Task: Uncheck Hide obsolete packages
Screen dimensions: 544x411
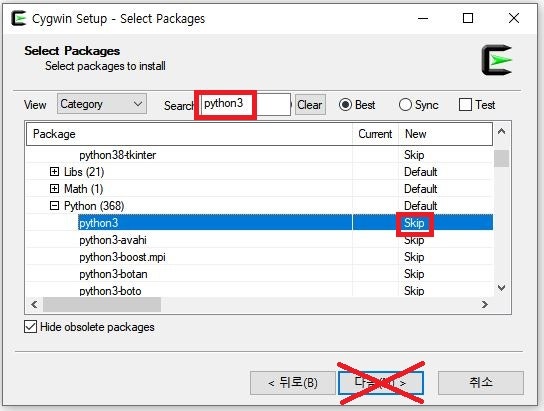Action: click(x=31, y=327)
